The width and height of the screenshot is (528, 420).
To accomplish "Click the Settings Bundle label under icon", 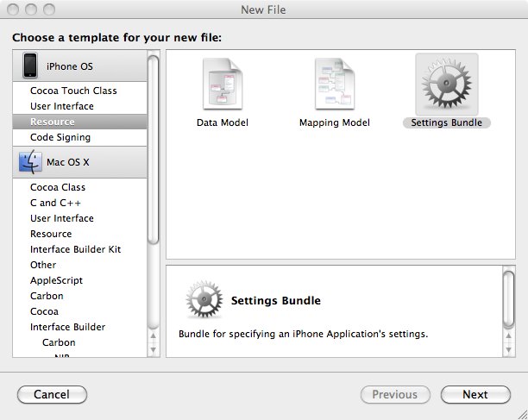I will [x=447, y=122].
